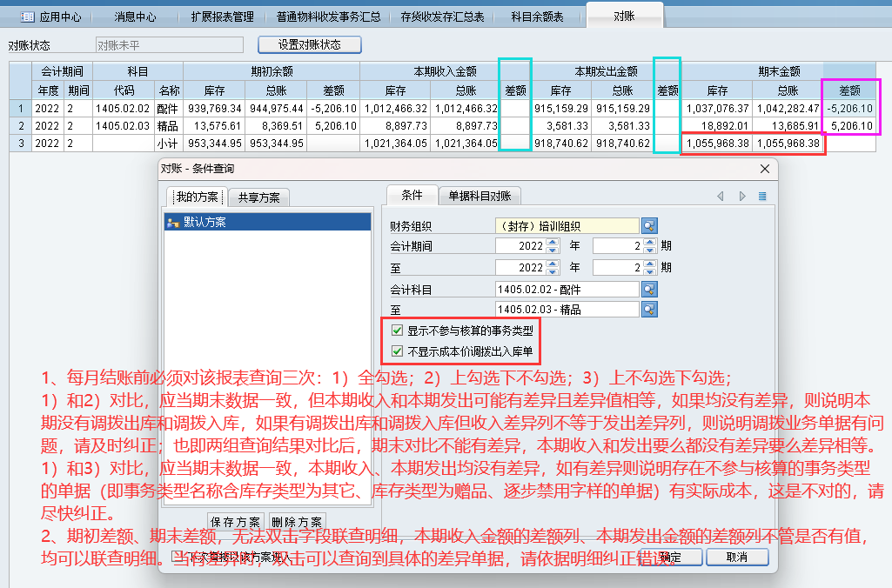Uncheck 显示不参与核算的事务类型 checkbox
This screenshot has width=892, height=588.
point(398,331)
